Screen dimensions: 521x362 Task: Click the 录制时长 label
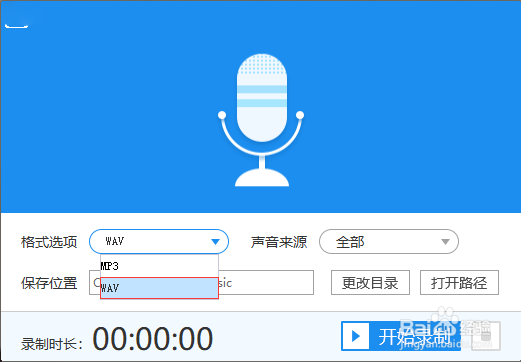[52, 344]
